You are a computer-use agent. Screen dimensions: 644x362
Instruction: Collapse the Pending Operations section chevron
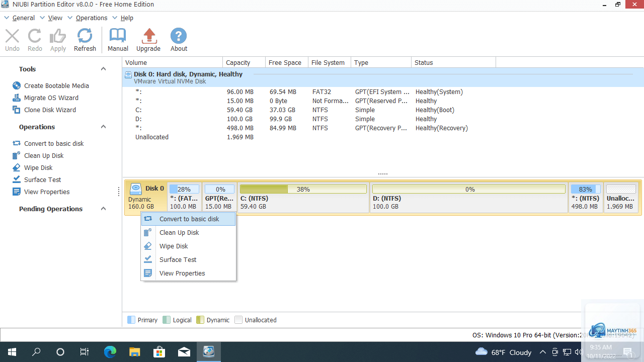coord(103,209)
